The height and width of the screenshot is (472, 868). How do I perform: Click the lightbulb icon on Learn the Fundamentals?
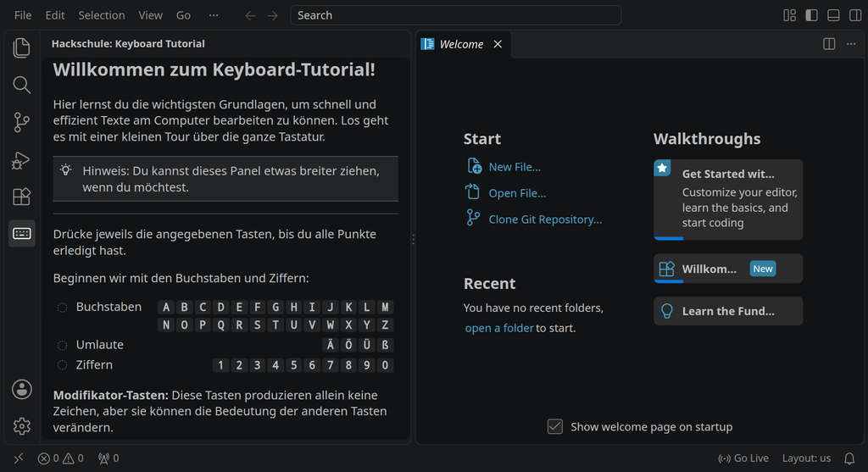tap(667, 311)
